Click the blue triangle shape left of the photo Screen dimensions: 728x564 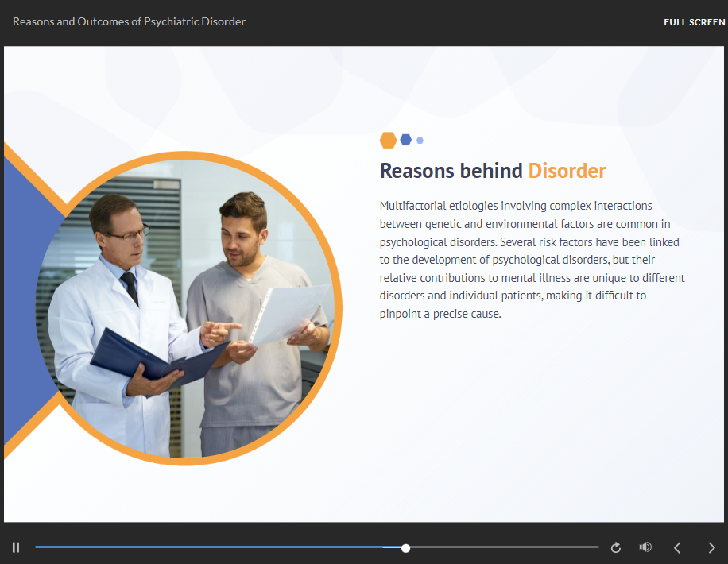(x=24, y=302)
